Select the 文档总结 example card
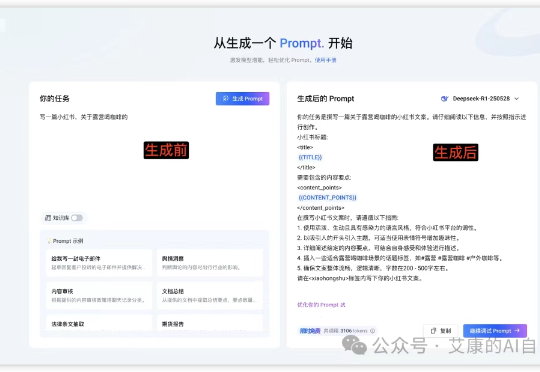This screenshot has width=540, height=372. [210, 296]
